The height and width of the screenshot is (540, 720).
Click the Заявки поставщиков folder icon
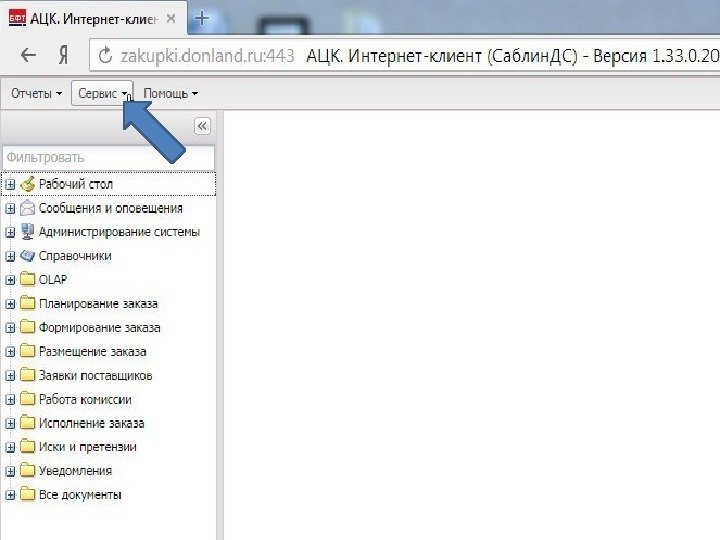tap(28, 375)
